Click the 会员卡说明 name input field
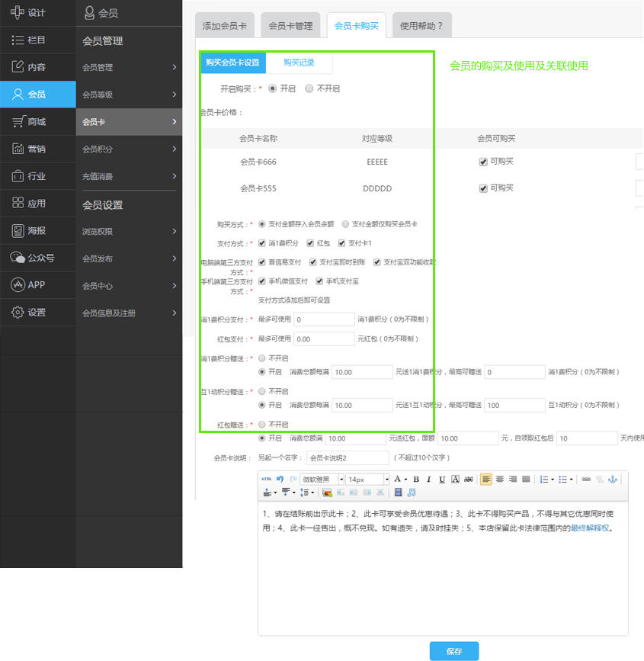The width and height of the screenshot is (644, 661). point(347,458)
